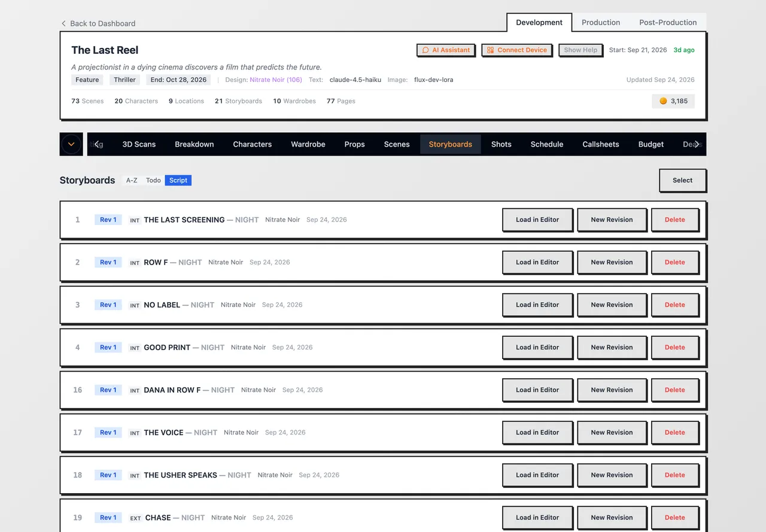Click the orange coin credits icon
This screenshot has height=532, width=766.
(663, 101)
